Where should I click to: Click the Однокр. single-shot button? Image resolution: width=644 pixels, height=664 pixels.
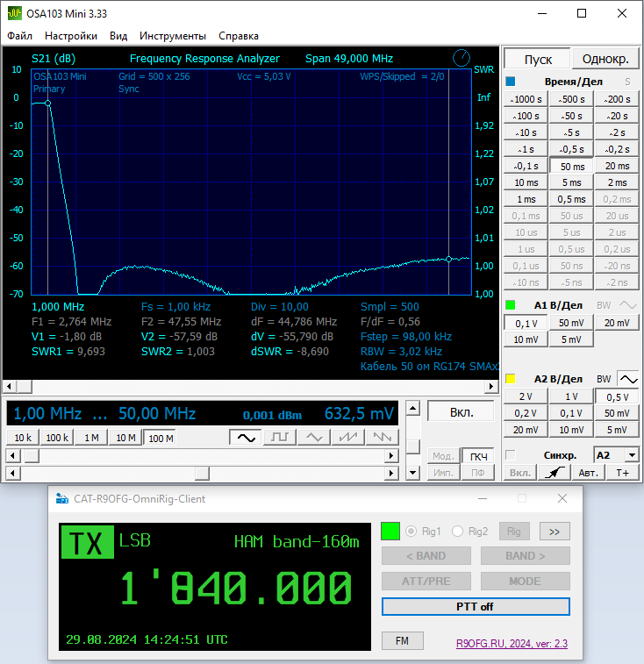tap(605, 59)
